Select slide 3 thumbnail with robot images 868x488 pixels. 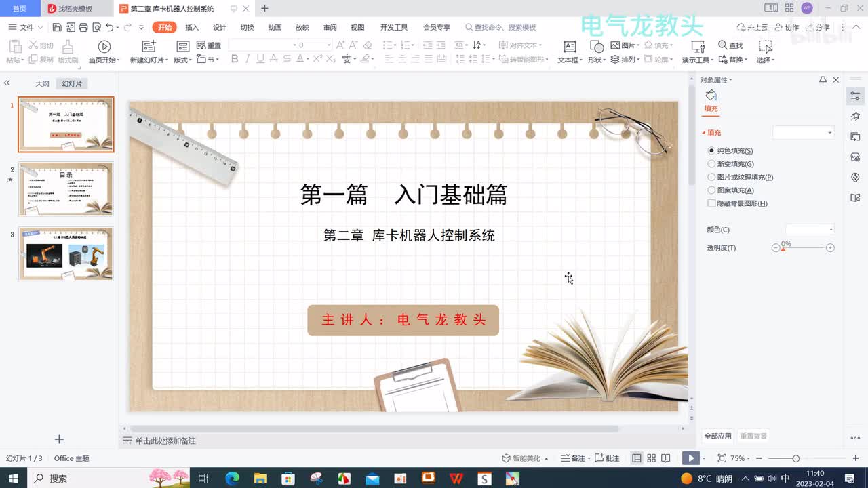click(x=66, y=253)
